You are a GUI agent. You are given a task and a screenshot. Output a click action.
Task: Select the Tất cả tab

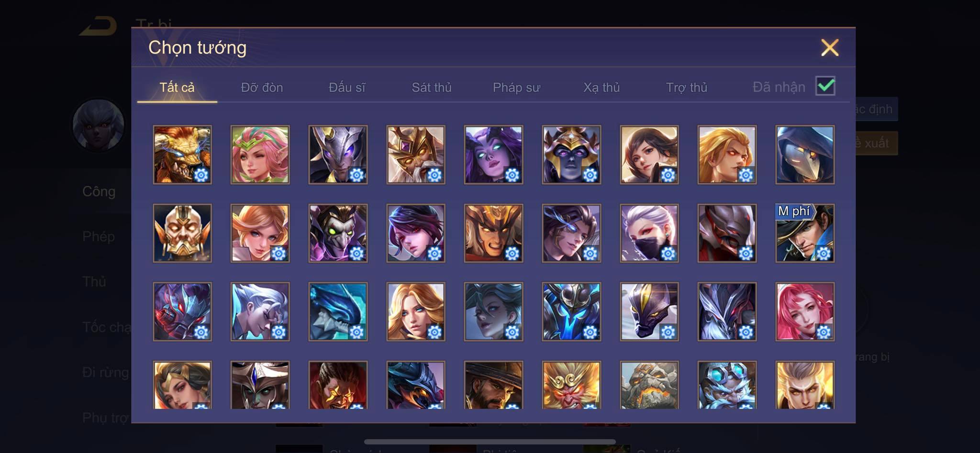click(x=177, y=88)
